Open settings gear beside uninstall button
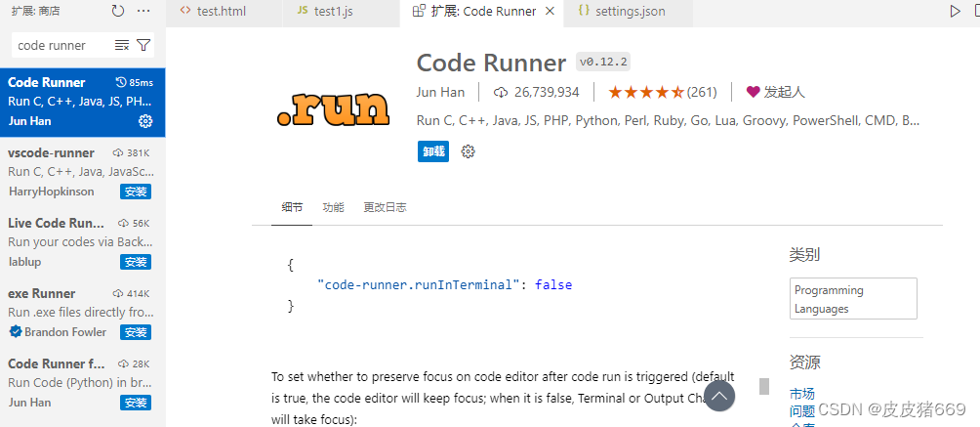 pos(468,151)
